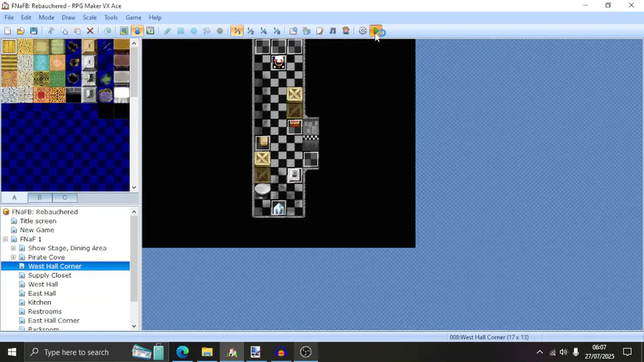This screenshot has width=644, height=362.
Task: Set map zoom to 1/4 scale
Action: 263,31
